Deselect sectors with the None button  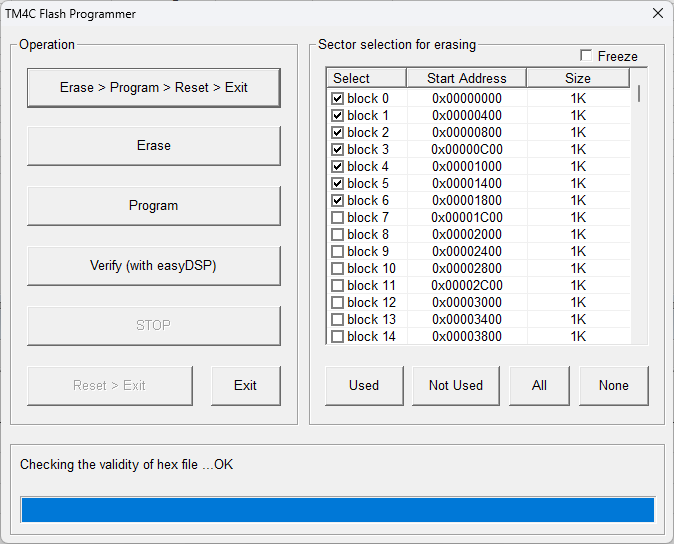(614, 385)
